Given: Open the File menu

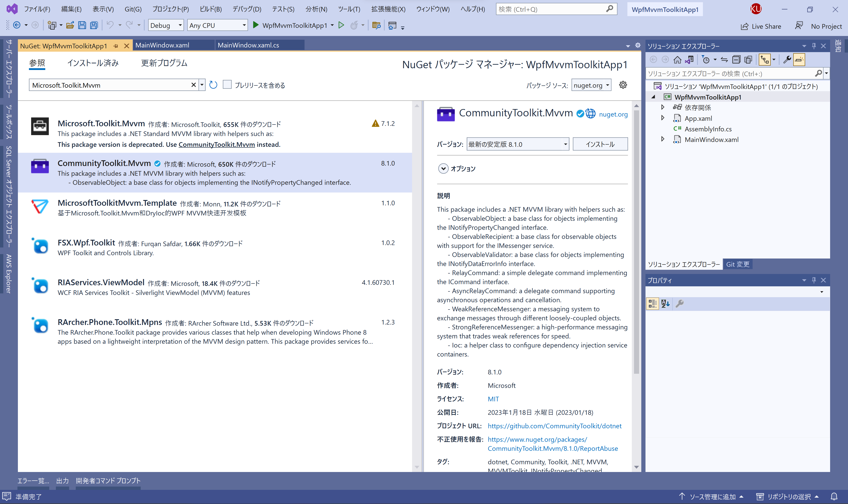Looking at the screenshot, I should (37, 9).
